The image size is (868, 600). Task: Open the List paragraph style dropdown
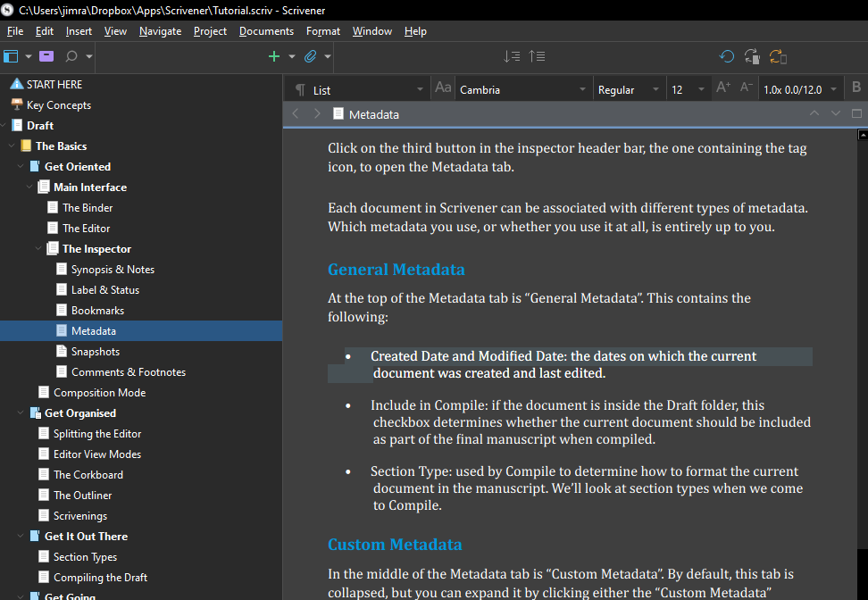[368, 89]
